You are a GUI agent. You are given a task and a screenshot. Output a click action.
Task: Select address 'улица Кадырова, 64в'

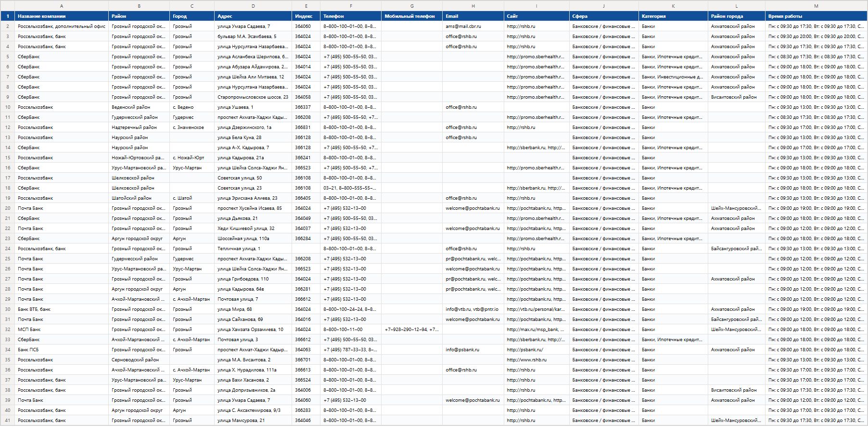click(253, 289)
